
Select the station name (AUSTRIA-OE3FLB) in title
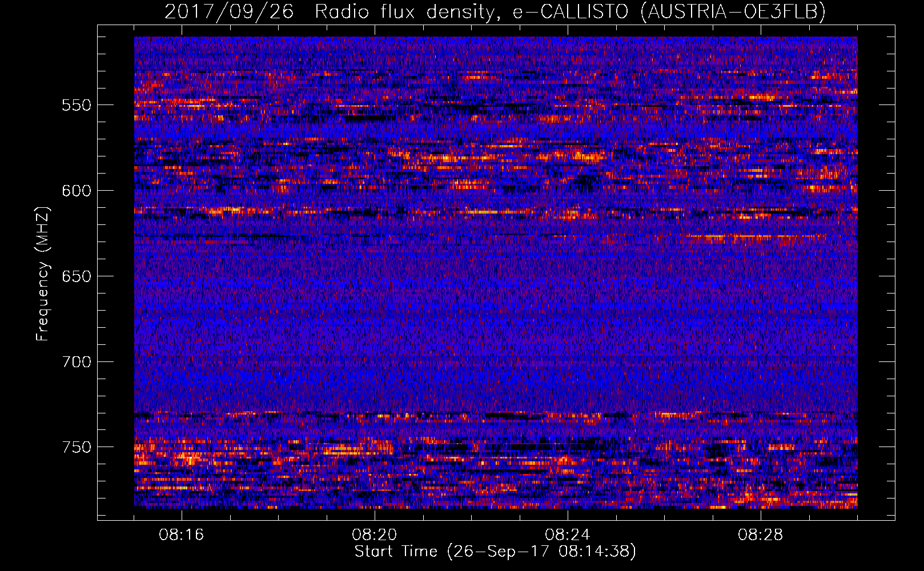tap(733, 11)
